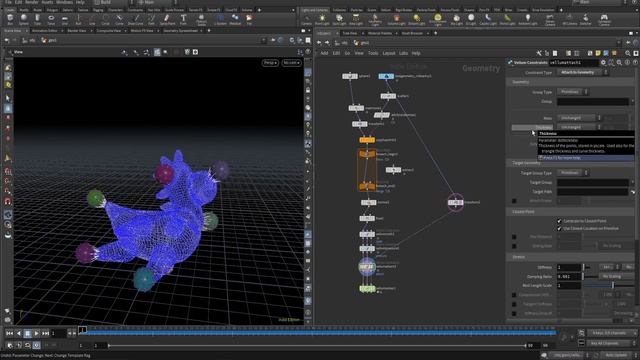640x360 pixels.
Task: Select the Gamepad Camera shelf tool
Action: (x=604, y=19)
